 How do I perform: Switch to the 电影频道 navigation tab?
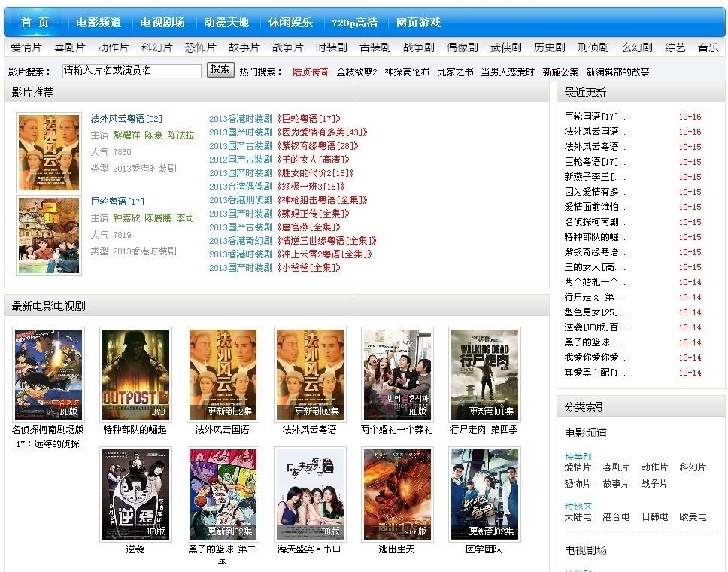tap(99, 23)
